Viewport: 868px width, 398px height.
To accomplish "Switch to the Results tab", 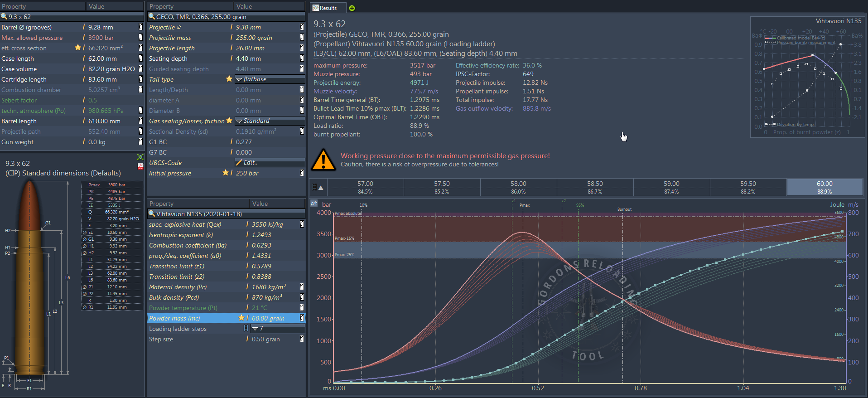I will pyautogui.click(x=325, y=8).
